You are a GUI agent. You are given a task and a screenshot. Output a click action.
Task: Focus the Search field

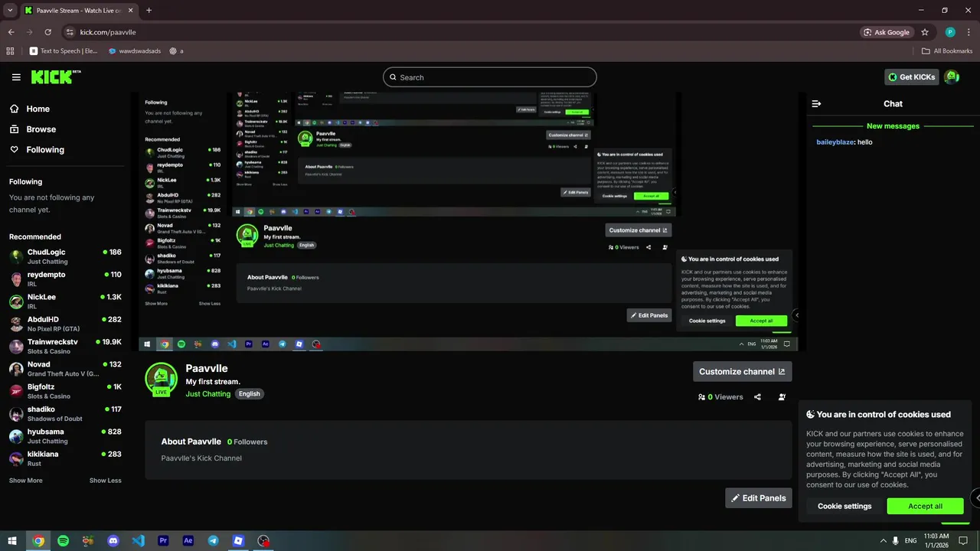(490, 77)
